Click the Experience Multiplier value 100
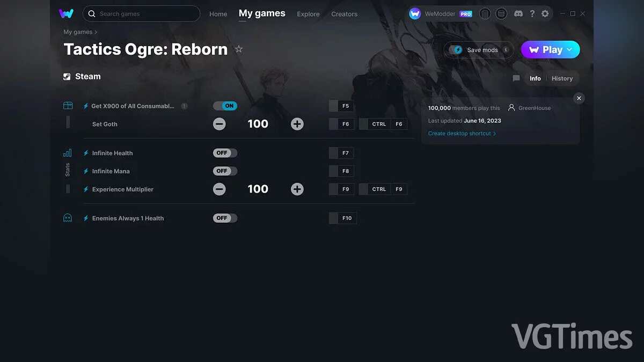The image size is (644, 362). pyautogui.click(x=258, y=189)
